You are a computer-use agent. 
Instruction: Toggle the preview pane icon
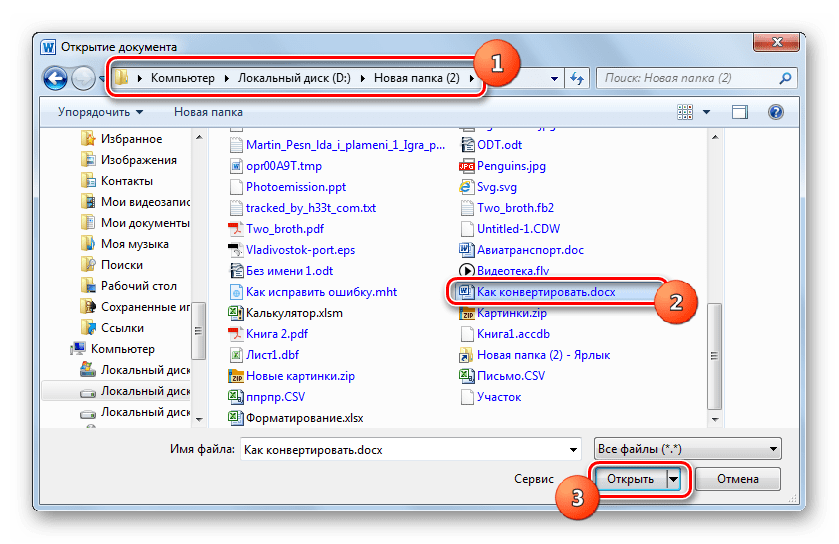[x=740, y=112]
